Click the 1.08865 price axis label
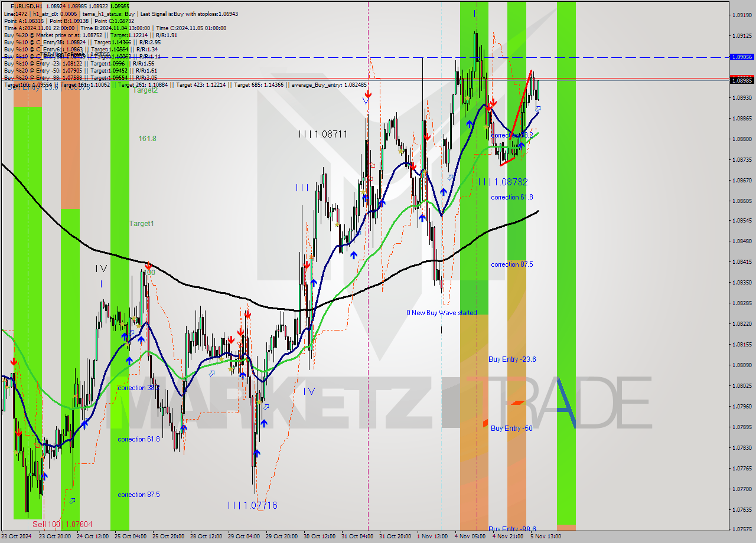Image resolution: width=756 pixels, height=543 pixels. (x=742, y=118)
